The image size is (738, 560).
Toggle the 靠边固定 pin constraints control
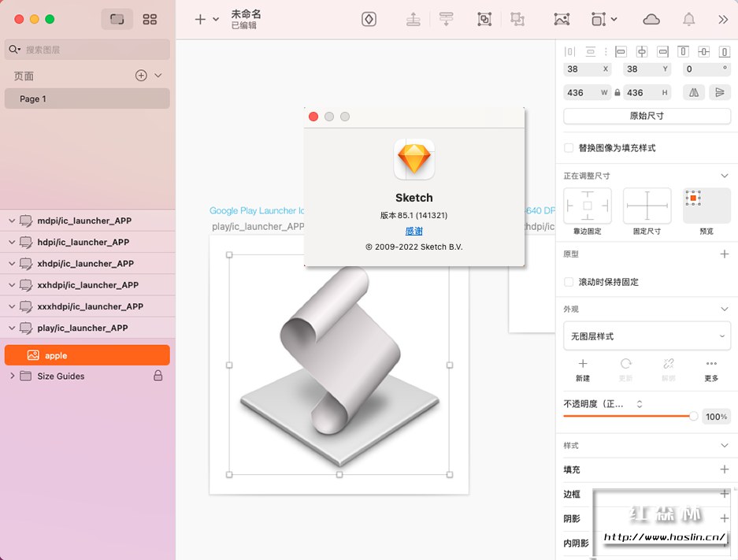588,206
